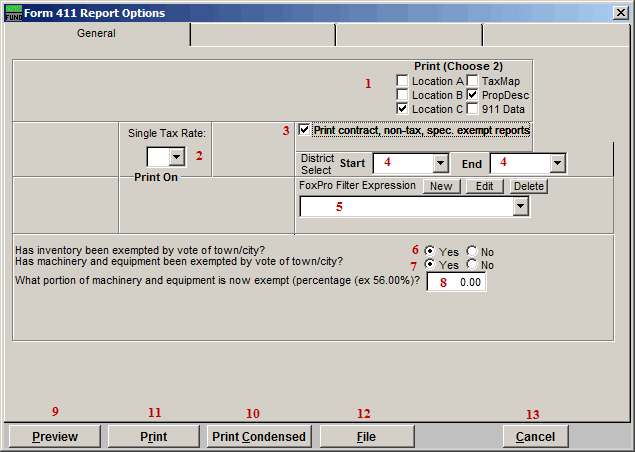Open the Single Tax Rate dropdown

(x=176, y=157)
